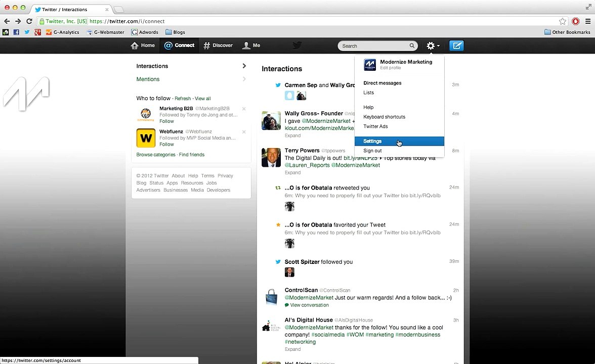Open the Developers footer link
595x364 pixels.
coord(219,190)
